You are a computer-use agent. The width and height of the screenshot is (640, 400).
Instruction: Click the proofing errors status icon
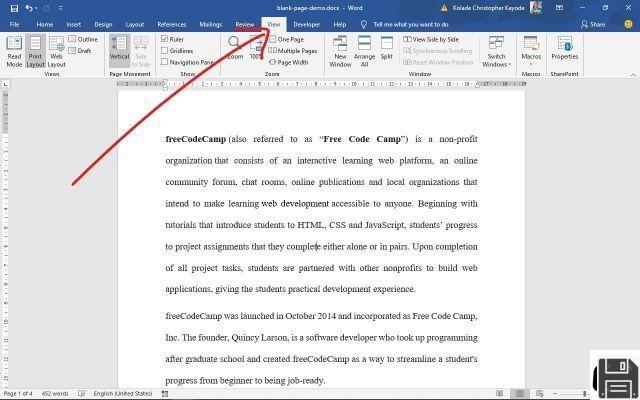click(81, 394)
